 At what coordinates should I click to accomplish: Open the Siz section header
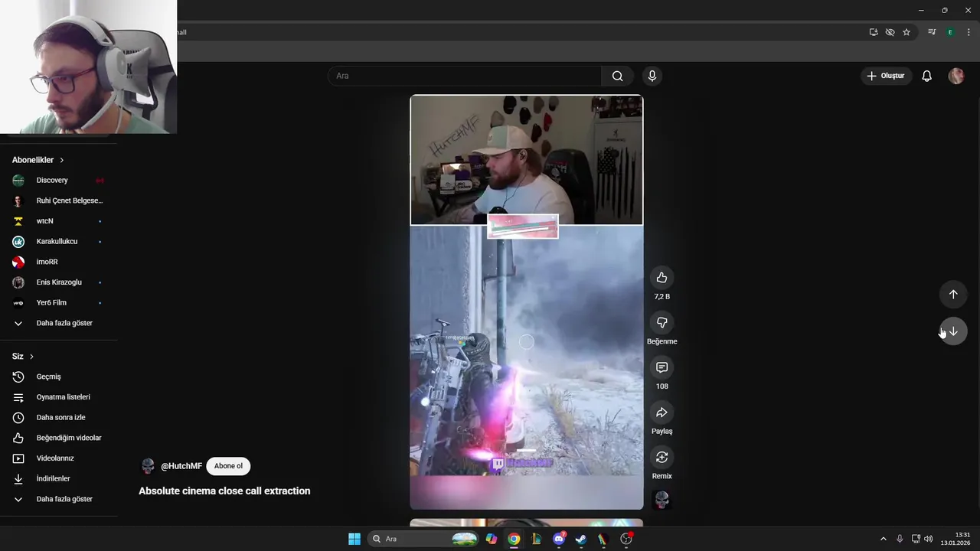(23, 357)
